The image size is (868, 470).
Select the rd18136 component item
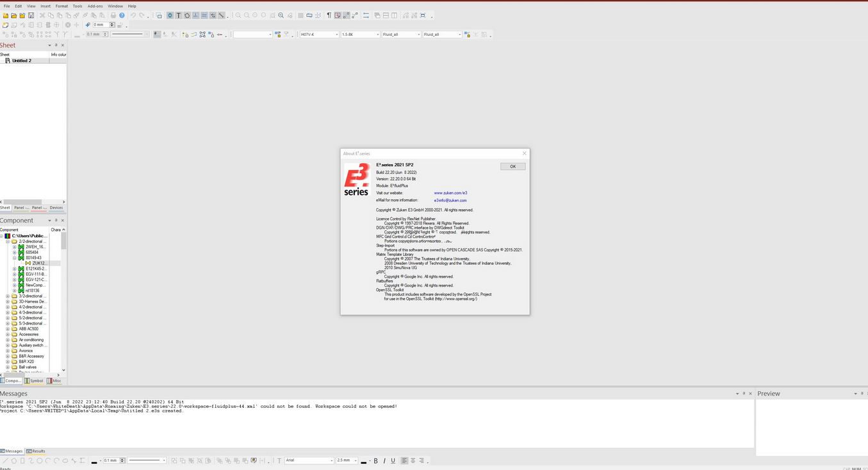32,290
